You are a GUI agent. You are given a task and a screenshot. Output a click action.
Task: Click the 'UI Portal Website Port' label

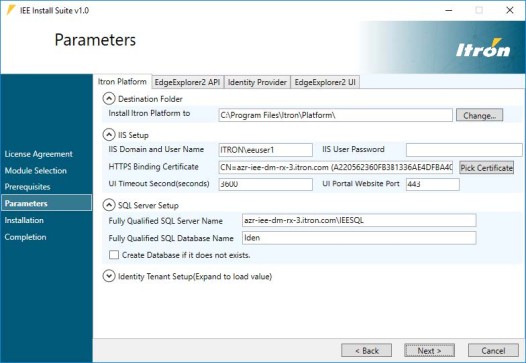tap(361, 184)
